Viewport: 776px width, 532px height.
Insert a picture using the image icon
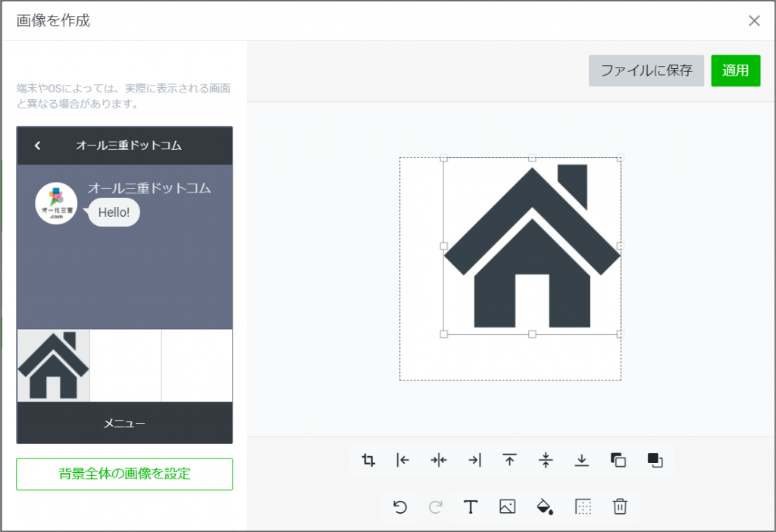click(508, 507)
